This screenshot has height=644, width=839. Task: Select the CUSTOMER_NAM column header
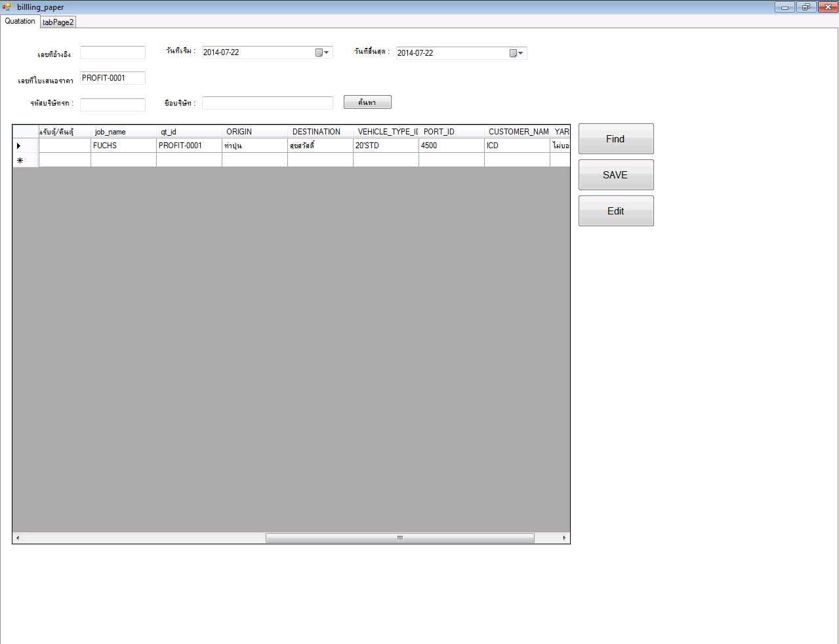[x=517, y=132]
